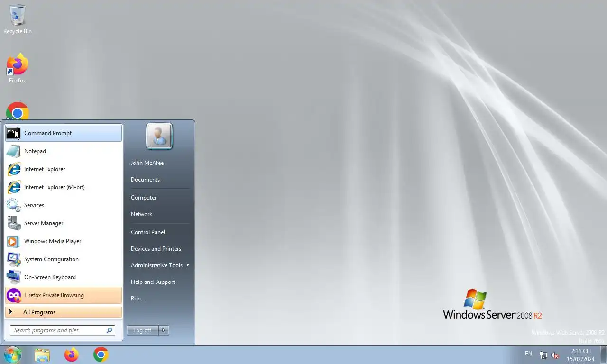607x364 pixels.
Task: Click the Command Prompt text label
Action: click(x=48, y=133)
